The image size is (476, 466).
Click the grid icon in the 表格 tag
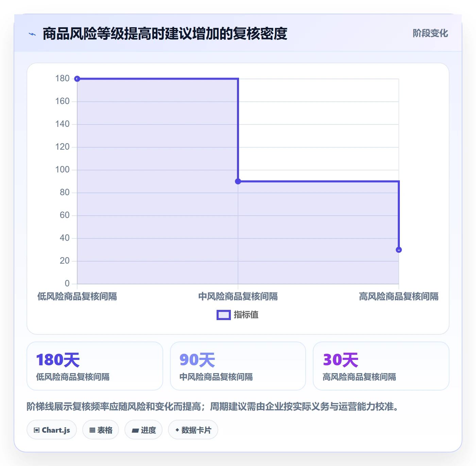(92, 430)
